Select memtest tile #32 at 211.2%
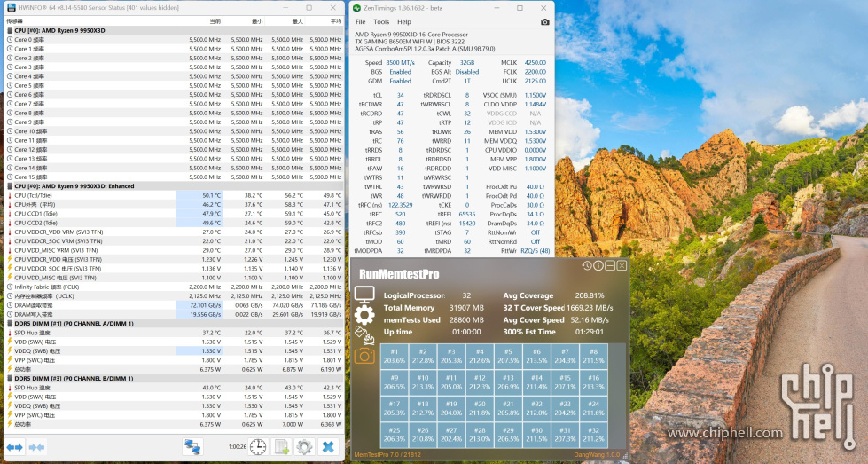Screen dimensions: 868x464 593,435
